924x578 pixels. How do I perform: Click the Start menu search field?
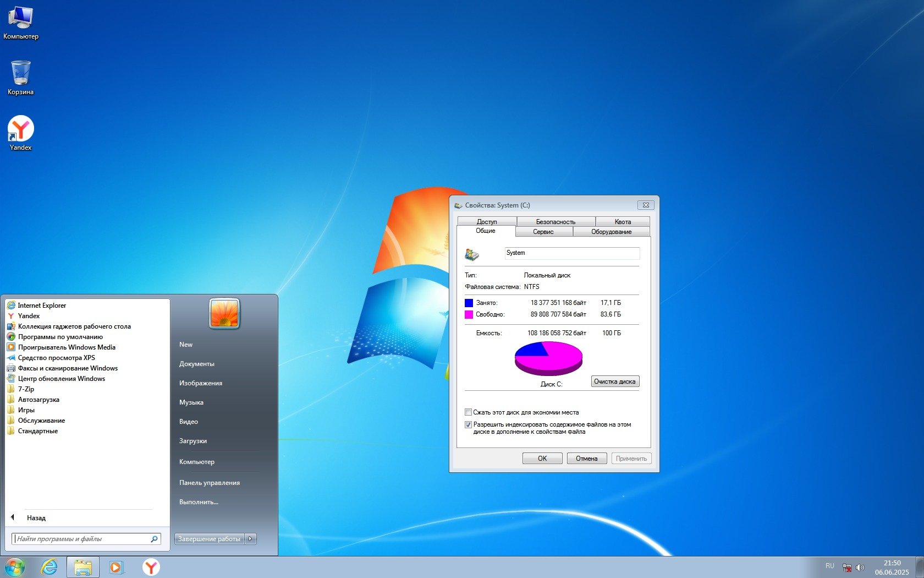click(82, 539)
